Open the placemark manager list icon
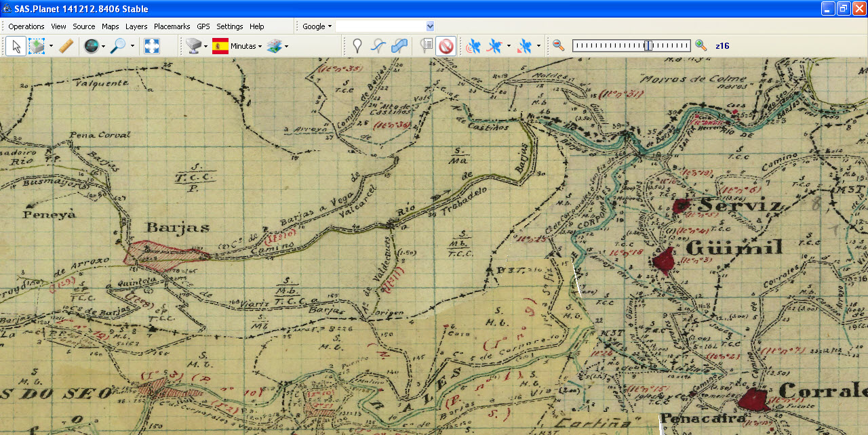The width and height of the screenshot is (868, 435). [x=426, y=46]
